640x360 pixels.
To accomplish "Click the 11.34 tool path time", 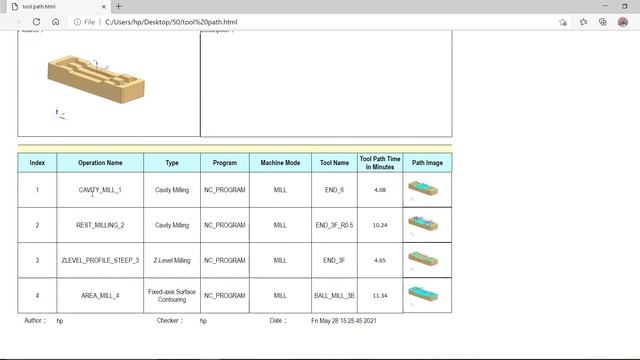I will pos(380,296).
